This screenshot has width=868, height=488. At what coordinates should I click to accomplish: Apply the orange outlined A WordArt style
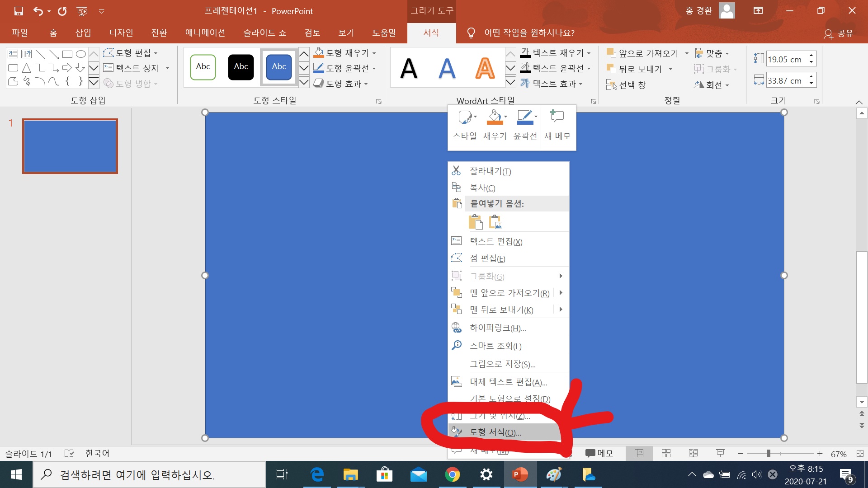485,68
